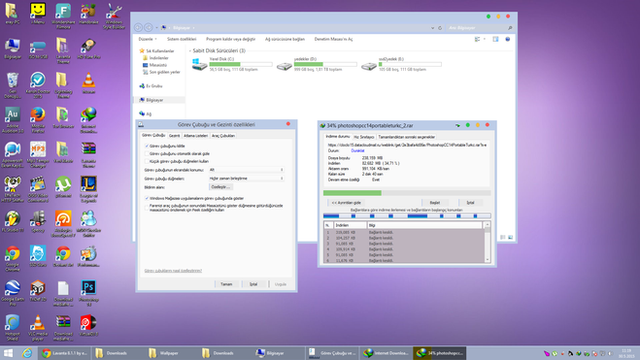The width and height of the screenshot is (640, 360).
Task: Click Tamam in taskbar properties dialog
Action: point(226,284)
